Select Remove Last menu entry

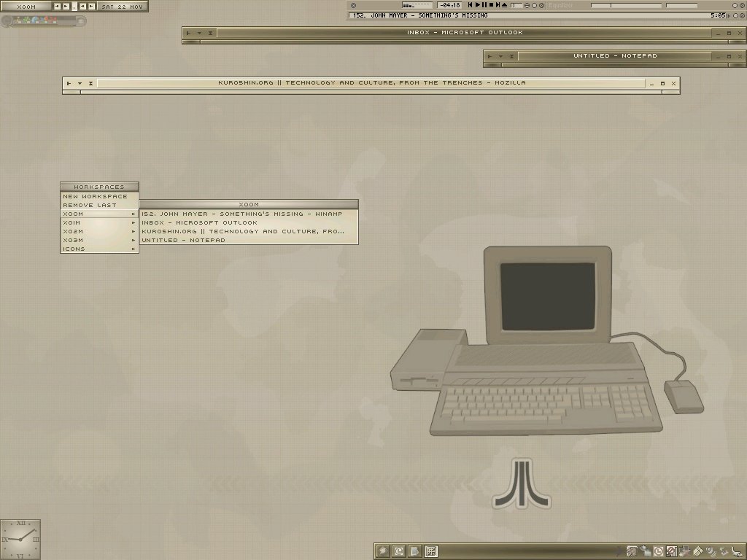[x=99, y=205]
